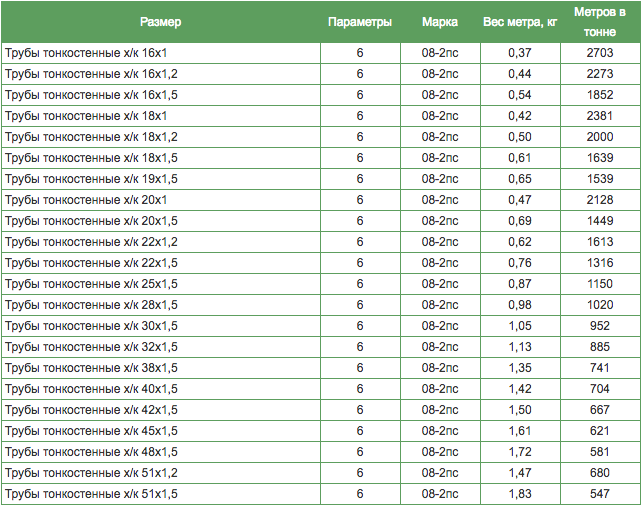Image resolution: width=644 pixels, height=507 pixels.
Task: Click meters-per-ton value 2128
Action: 600,200
